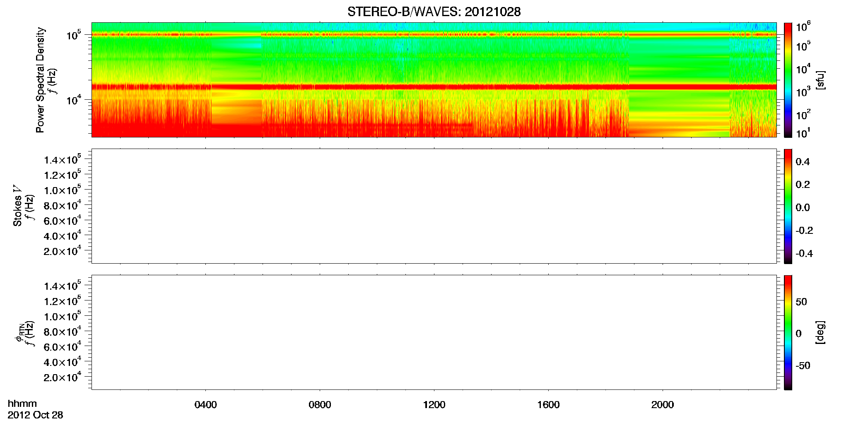Select the 0800 time axis label
868x447 pixels.
pyautogui.click(x=320, y=405)
